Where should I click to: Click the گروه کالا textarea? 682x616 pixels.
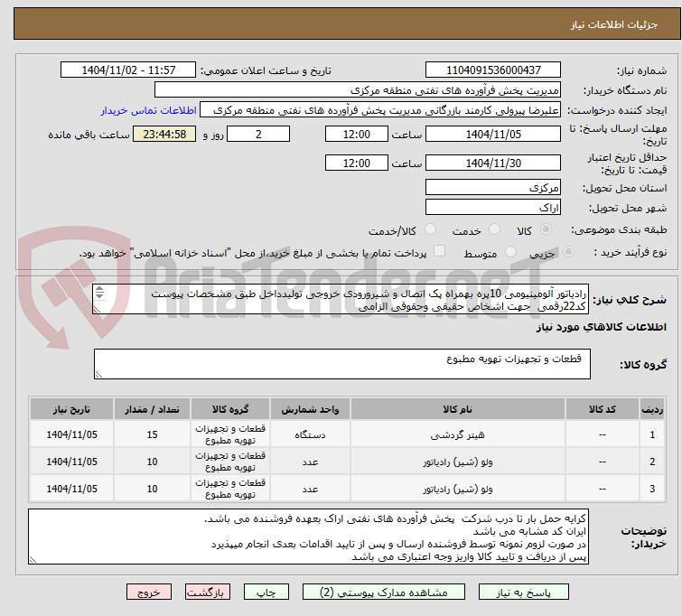click(341, 364)
